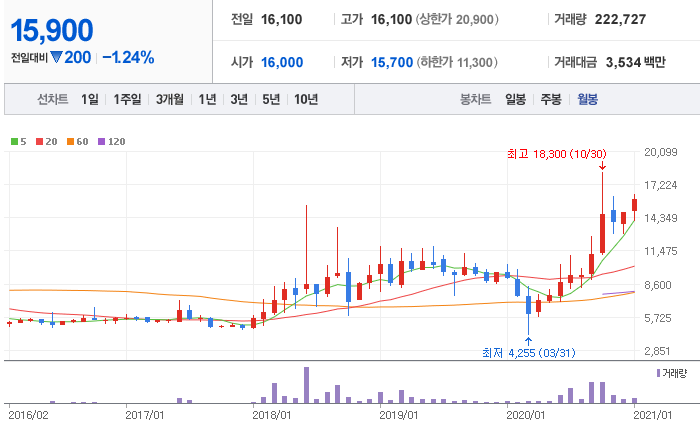Show the 3년 line chart
Screen dimensions: 700x433
[239, 99]
